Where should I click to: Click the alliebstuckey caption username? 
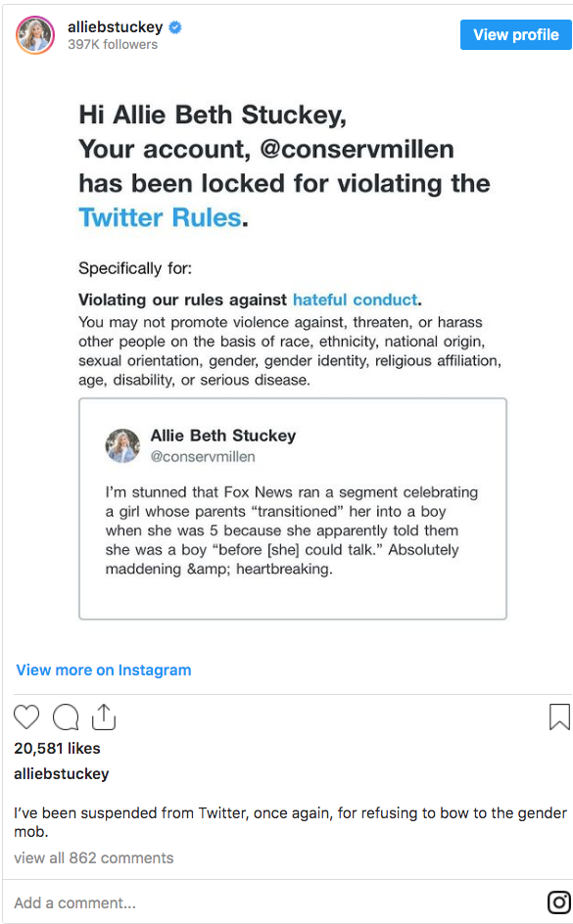(62, 773)
